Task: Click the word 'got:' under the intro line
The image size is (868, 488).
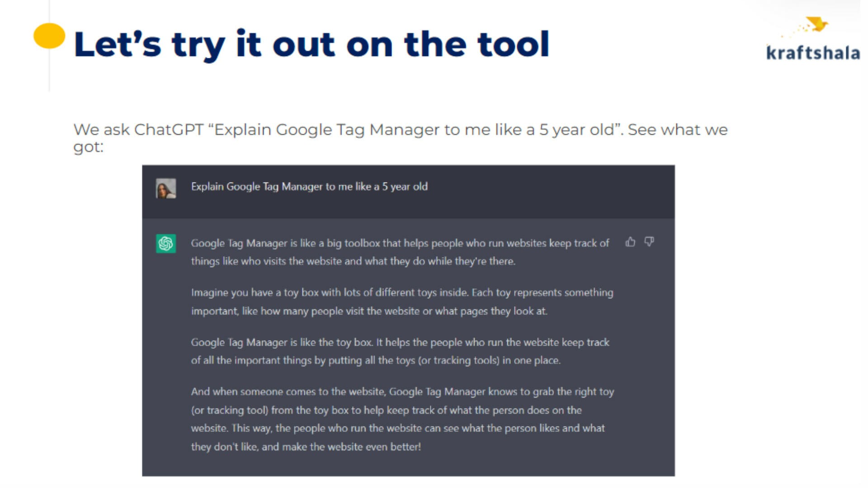Action: click(89, 147)
